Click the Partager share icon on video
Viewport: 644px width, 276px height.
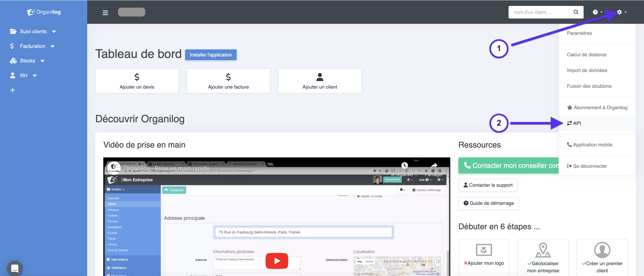[x=434, y=165]
